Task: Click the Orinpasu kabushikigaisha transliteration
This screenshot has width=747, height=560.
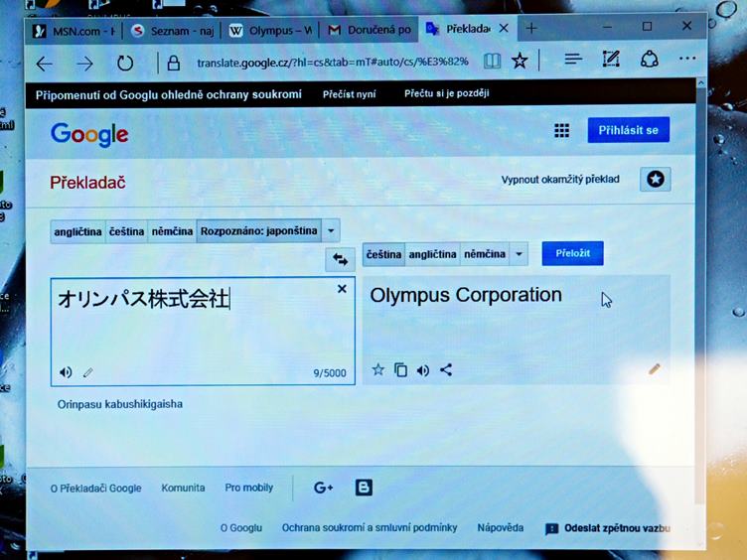Action: pyautogui.click(x=120, y=404)
